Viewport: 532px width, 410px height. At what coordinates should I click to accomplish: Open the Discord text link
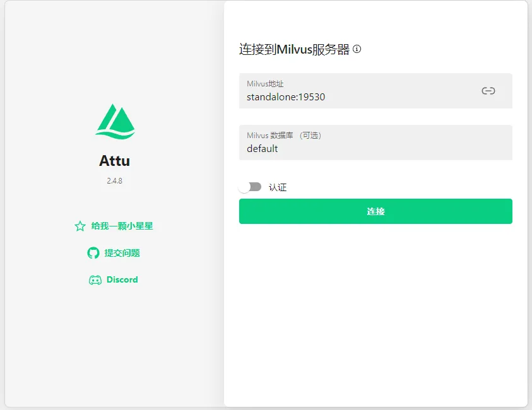coord(122,280)
